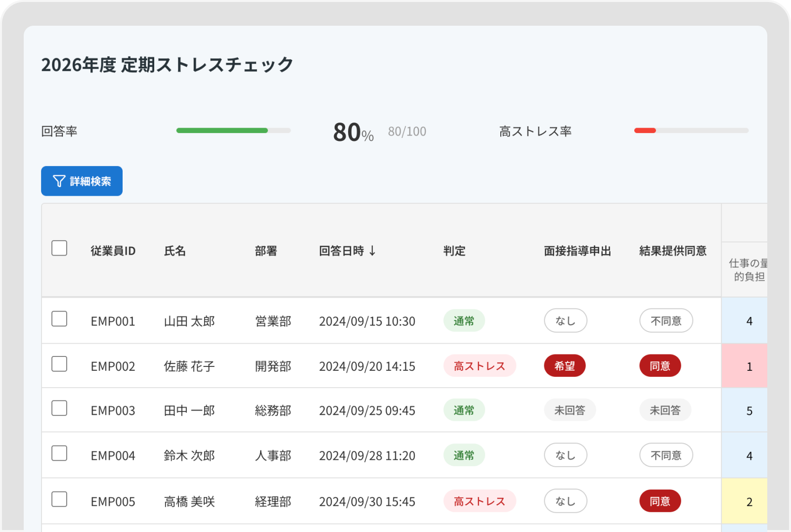Screen dimensions: 791x532
Task: Click the 人事部 department cell
Action: [x=273, y=456]
